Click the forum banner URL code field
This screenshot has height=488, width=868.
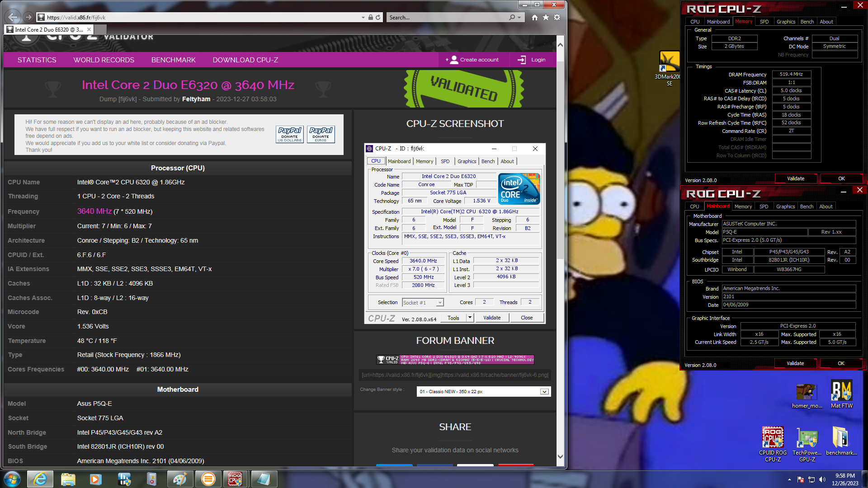(455, 375)
